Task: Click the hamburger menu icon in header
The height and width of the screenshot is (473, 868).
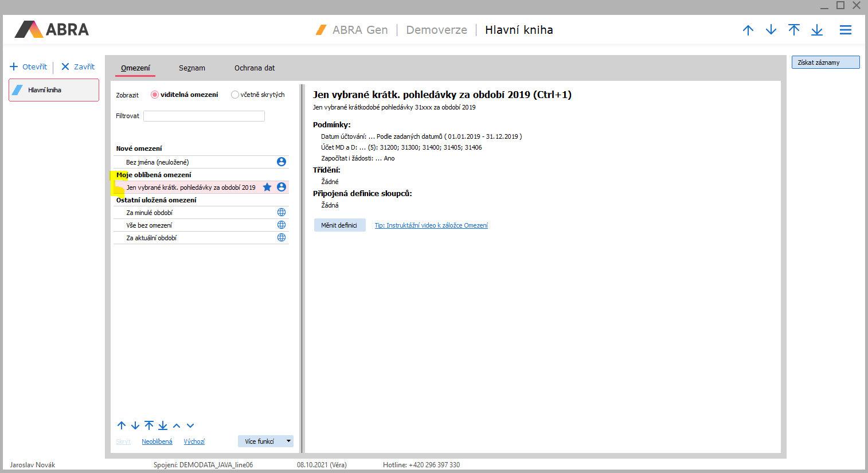Action: coord(845,30)
